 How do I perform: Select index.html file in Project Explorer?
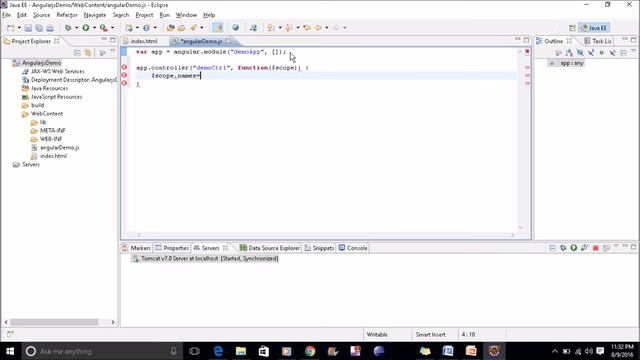click(53, 156)
